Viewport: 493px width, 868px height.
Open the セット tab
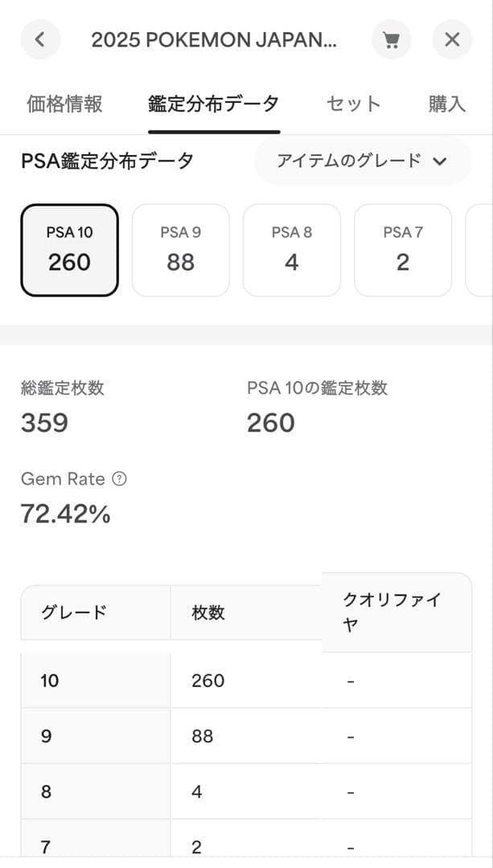tap(352, 103)
